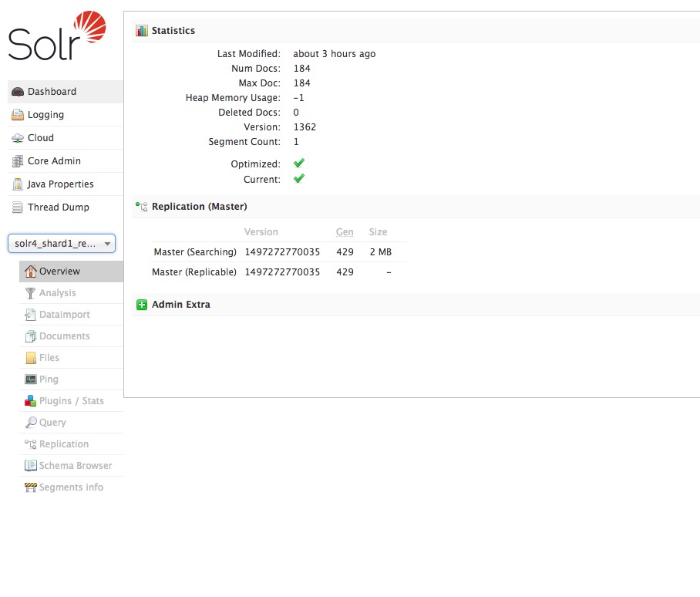Click the Java Properties jar icon

click(x=18, y=184)
